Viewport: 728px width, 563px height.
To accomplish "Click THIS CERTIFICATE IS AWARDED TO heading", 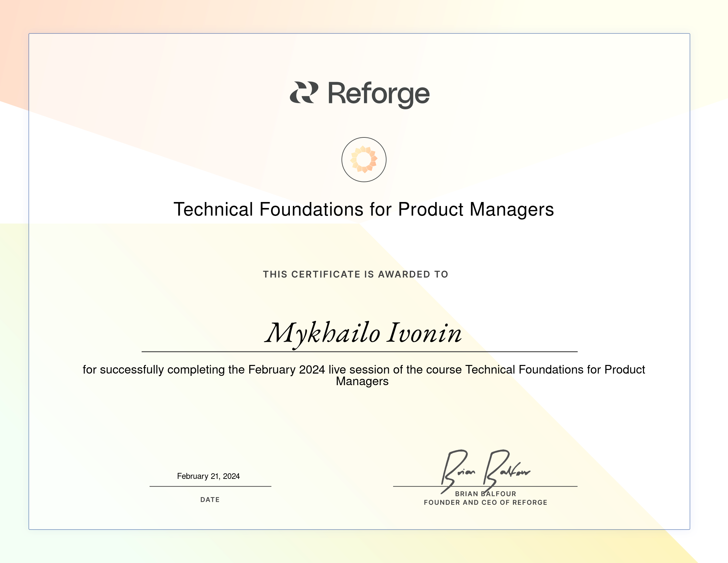I will coord(355,274).
